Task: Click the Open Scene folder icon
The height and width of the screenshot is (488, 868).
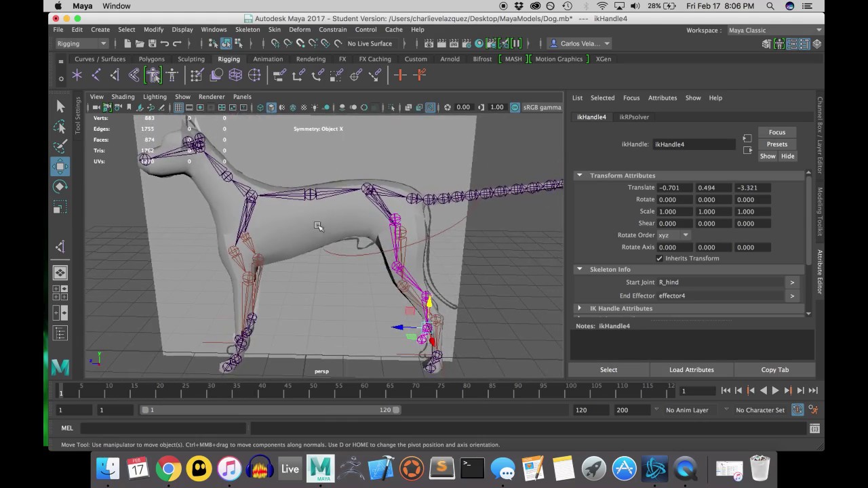Action: 140,43
